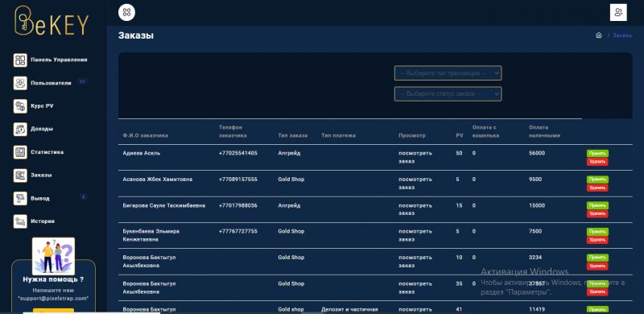The width and height of the screenshot is (644, 314).
Task: Click the home breadcrumb icon
Action: (598, 35)
